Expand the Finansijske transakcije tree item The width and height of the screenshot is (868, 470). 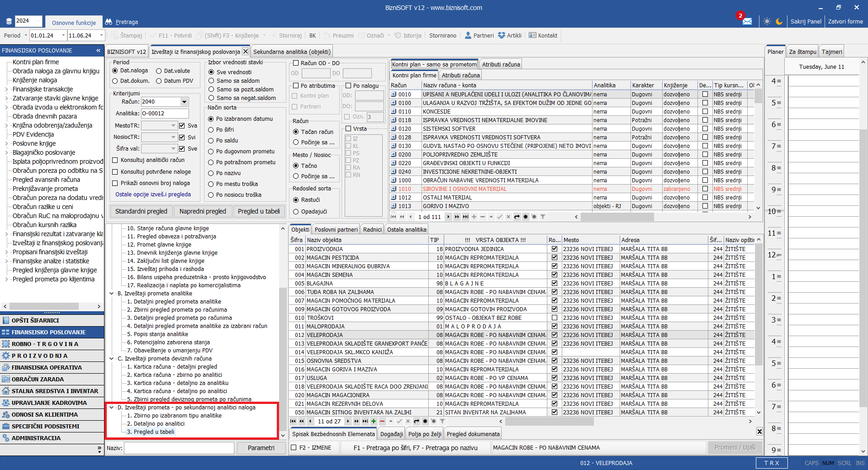6,89
